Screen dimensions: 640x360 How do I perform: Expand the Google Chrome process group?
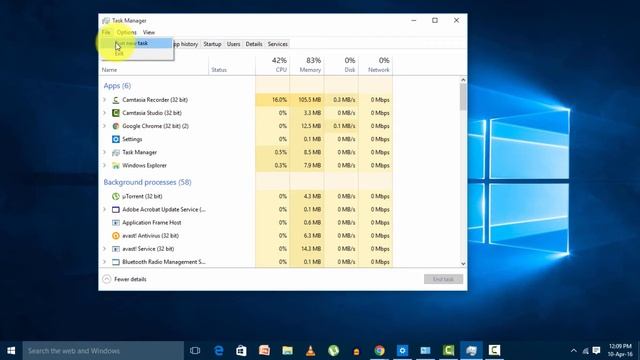coord(105,126)
